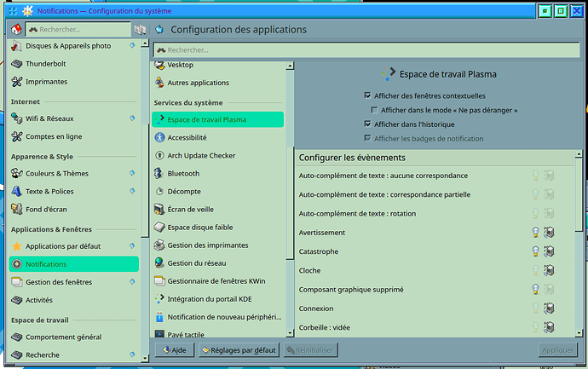The image size is (588, 369).
Task: Expand the Texte & Polices submenu arrow
Action: coord(132,191)
